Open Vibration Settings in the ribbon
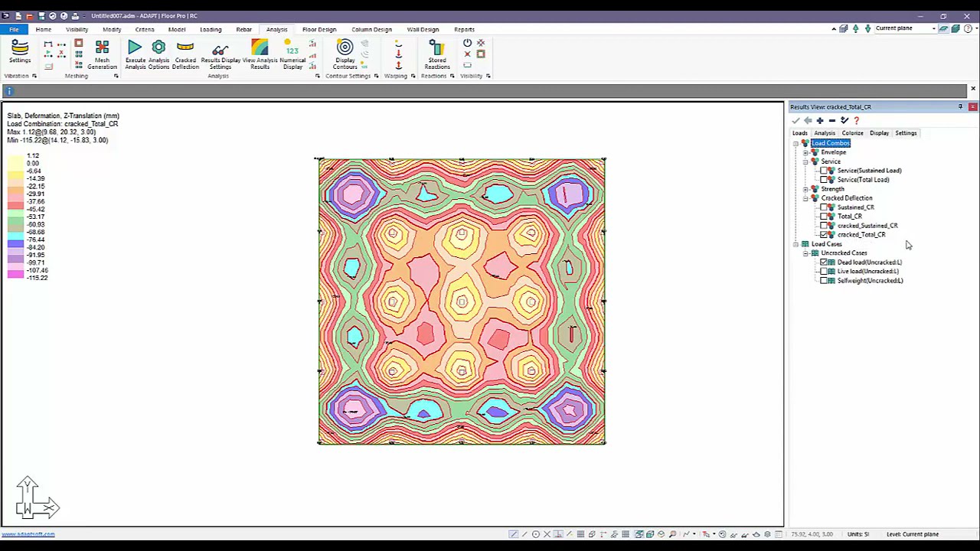This screenshot has width=980, height=551. point(20,52)
